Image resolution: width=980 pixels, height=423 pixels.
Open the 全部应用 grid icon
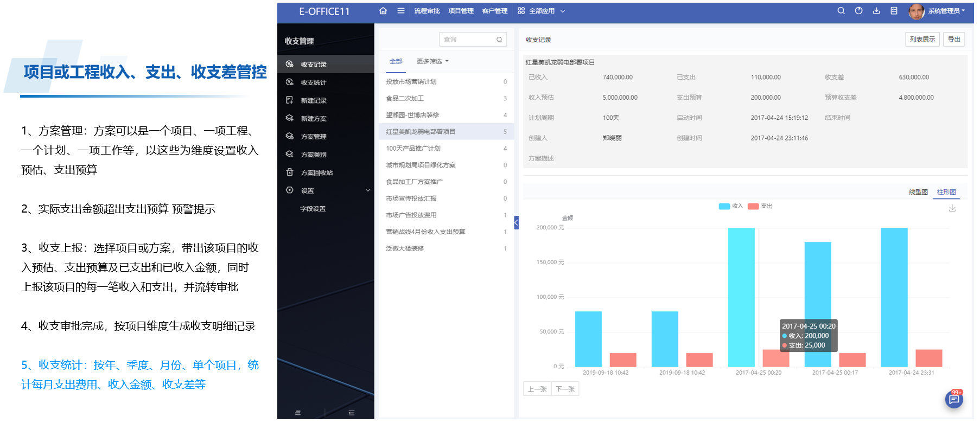click(x=521, y=11)
